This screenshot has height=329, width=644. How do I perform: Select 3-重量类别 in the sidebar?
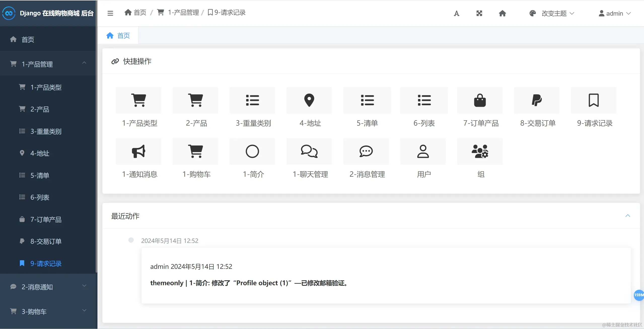coord(46,131)
